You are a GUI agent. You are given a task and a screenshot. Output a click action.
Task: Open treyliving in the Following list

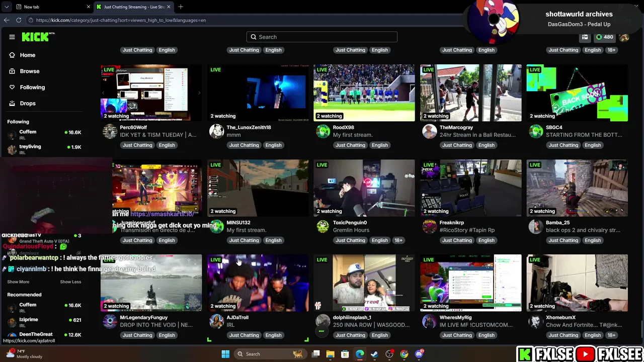(x=44, y=148)
